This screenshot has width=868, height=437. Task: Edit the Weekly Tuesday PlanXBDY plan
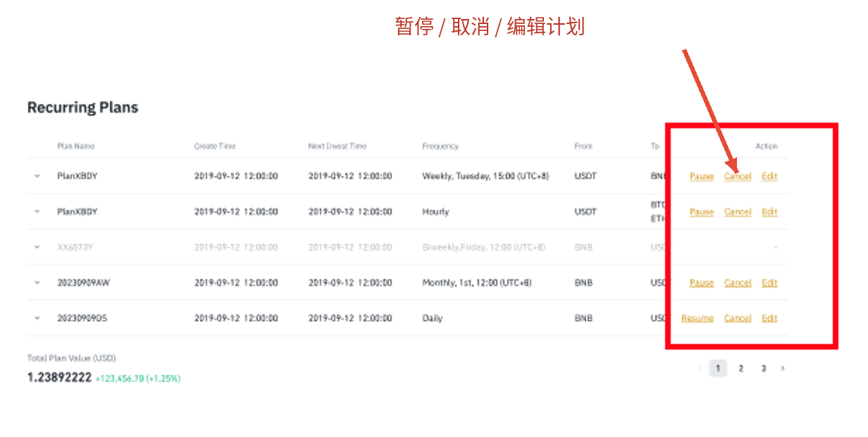click(x=769, y=176)
